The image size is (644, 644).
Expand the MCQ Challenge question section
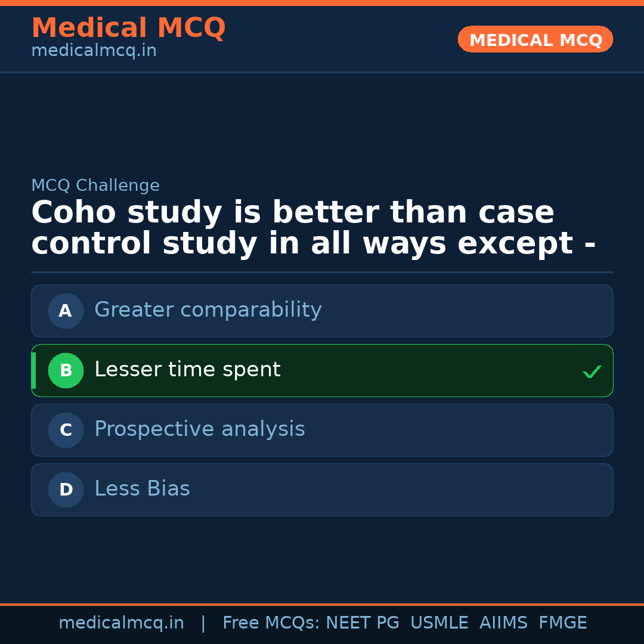[x=95, y=185]
